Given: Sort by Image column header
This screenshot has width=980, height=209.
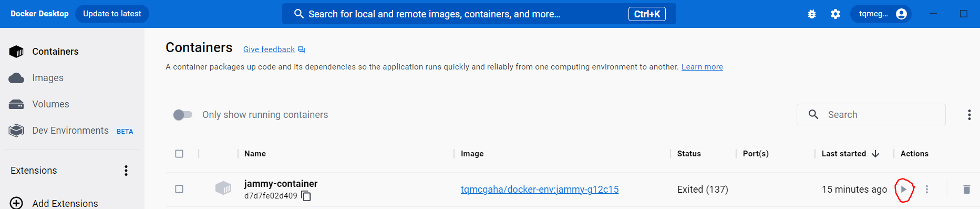Looking at the screenshot, I should coord(472,154).
